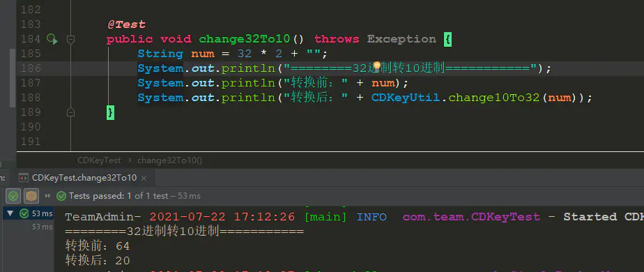644x272 pixels.
Task: Collapse the test tree root arrow
Action: pos(10,213)
